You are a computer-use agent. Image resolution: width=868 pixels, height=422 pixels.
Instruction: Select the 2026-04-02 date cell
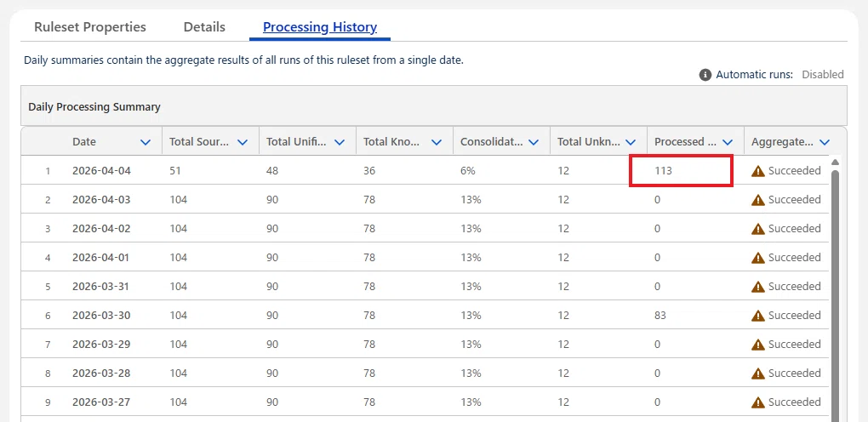click(x=101, y=228)
